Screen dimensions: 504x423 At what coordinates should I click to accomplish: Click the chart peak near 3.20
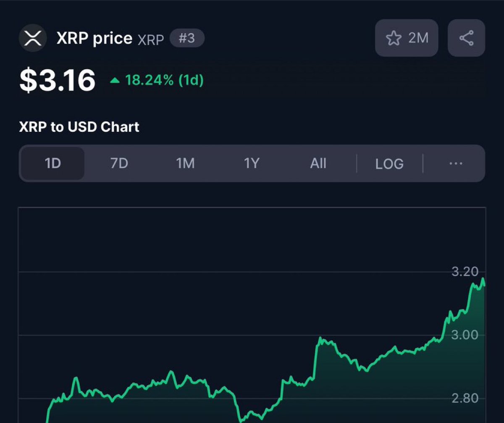click(483, 278)
